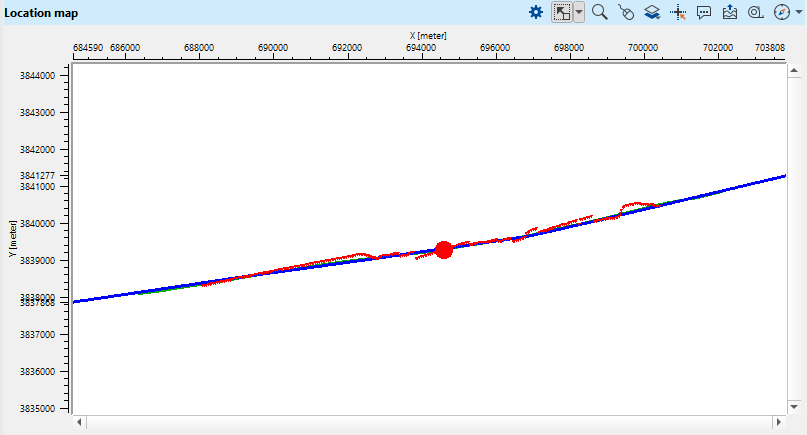The height and width of the screenshot is (435, 807).
Task: Expand the dropdown arrow beside the compass
Action: pyautogui.click(x=798, y=13)
